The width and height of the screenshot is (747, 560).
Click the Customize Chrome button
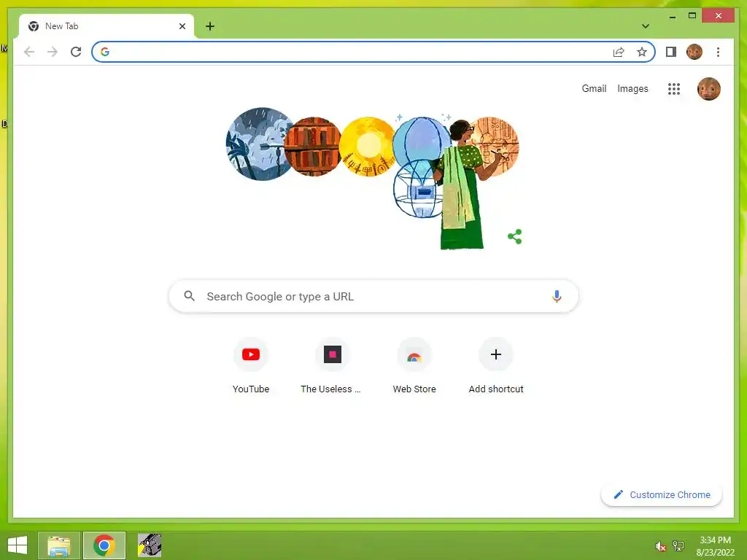click(662, 495)
